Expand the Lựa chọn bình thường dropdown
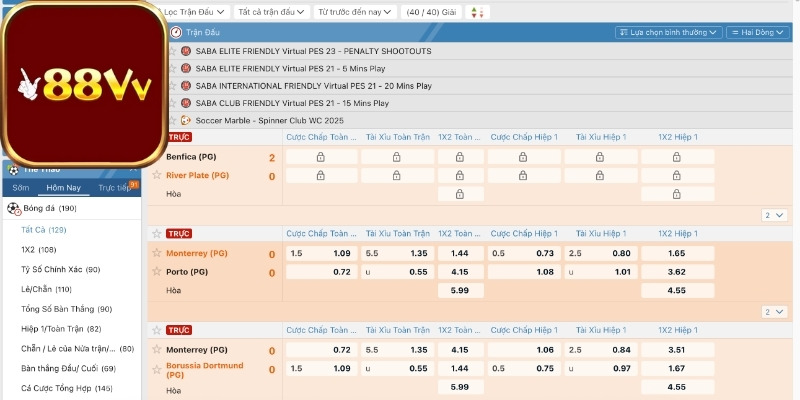This screenshot has height=400, width=800. (x=668, y=32)
